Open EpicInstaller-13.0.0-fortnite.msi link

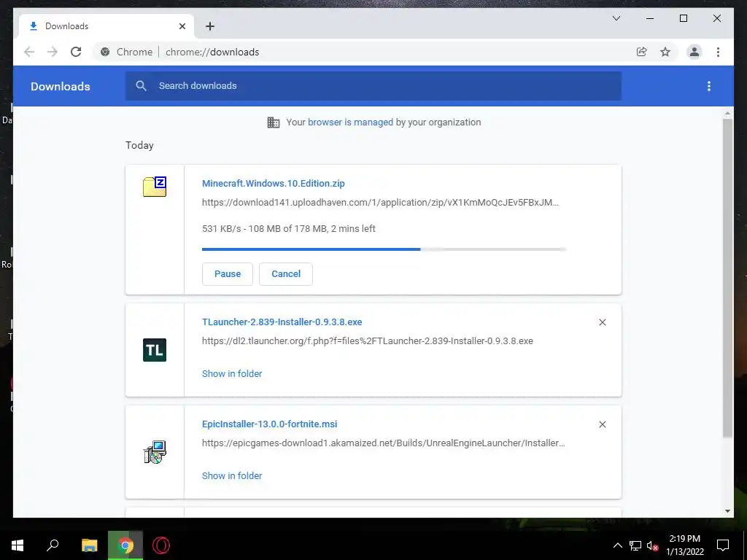[270, 424]
